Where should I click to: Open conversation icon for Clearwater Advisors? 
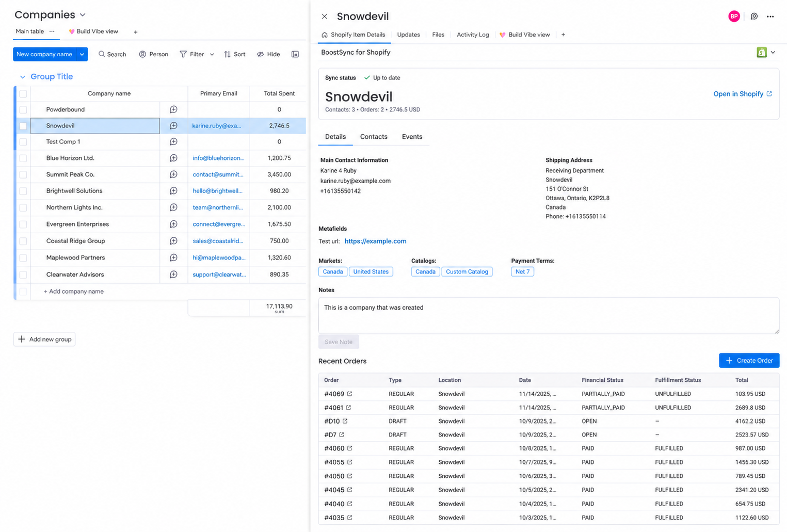point(173,275)
